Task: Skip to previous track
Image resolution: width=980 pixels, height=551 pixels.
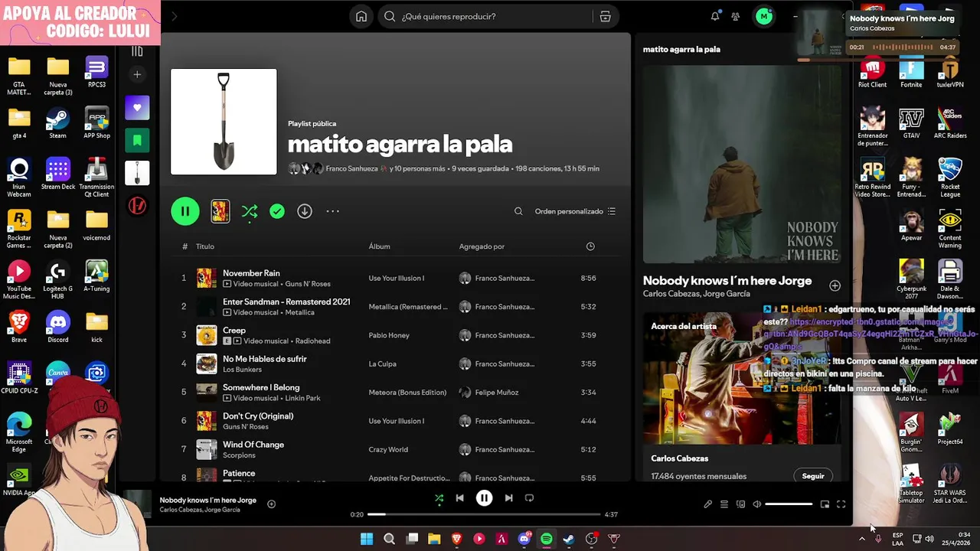Action: coord(459,498)
